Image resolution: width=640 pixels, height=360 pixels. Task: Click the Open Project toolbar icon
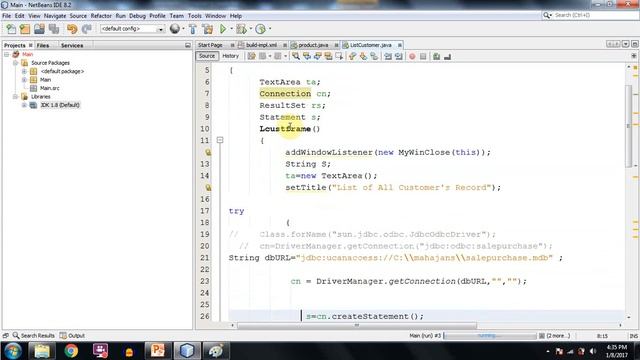[39, 29]
